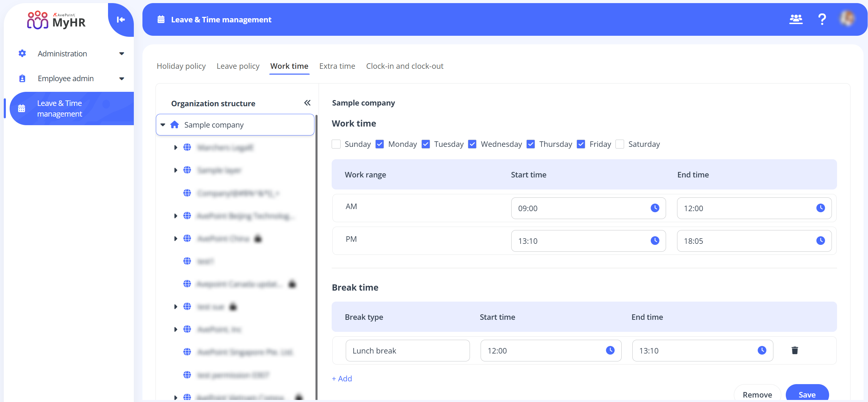
Task: Switch to the Clock-in and clock-out tab
Action: coord(405,66)
